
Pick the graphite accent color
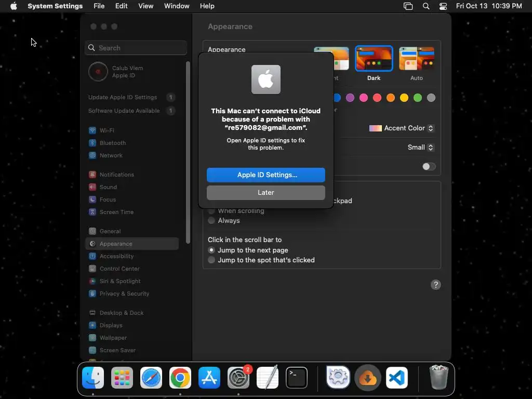click(x=431, y=98)
